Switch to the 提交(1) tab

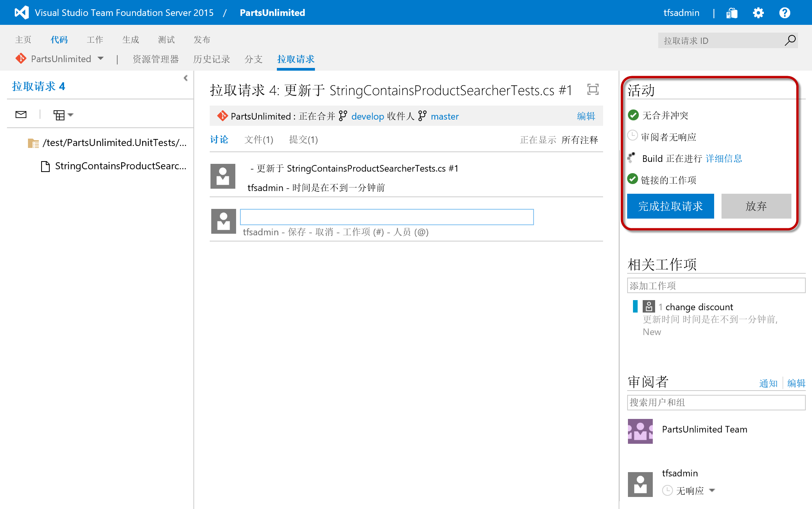coord(303,139)
